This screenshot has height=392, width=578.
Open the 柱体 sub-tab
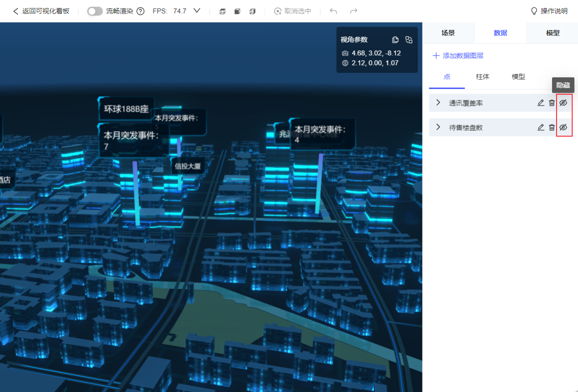pyautogui.click(x=482, y=77)
